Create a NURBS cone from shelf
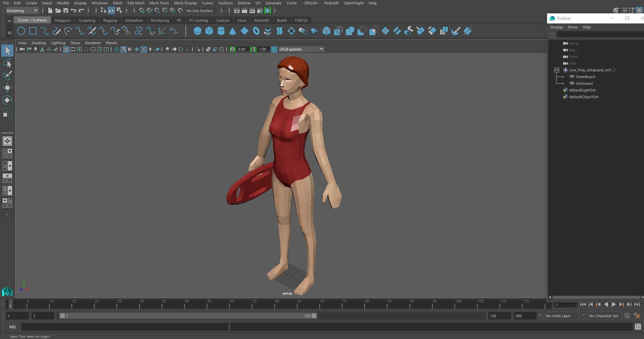The image size is (644, 339). tap(232, 31)
